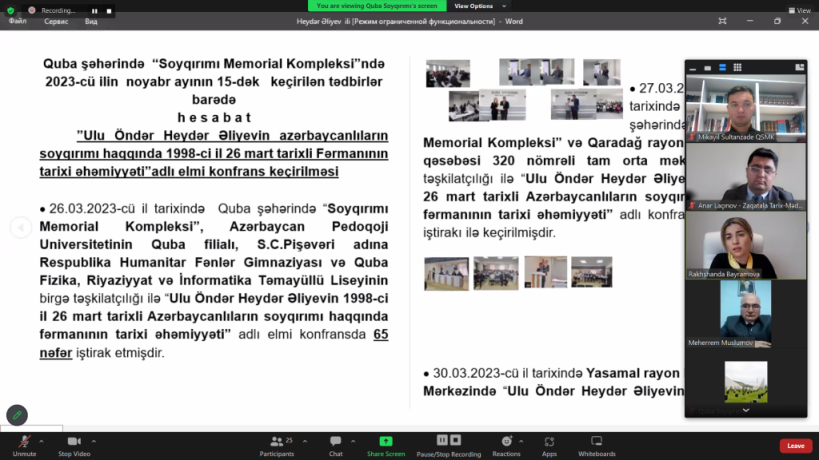Click first conference photo in bottom row
This screenshot has height=460, width=819.
pyautogui.click(x=447, y=273)
